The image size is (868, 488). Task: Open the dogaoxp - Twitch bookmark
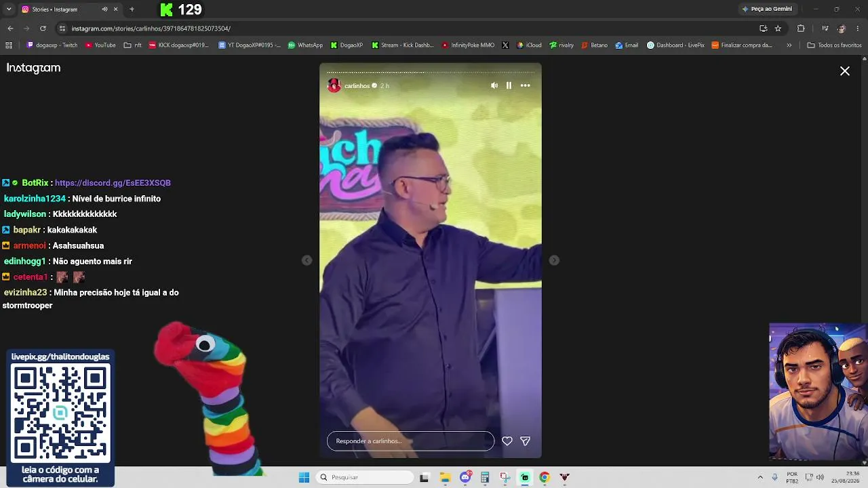pos(52,45)
